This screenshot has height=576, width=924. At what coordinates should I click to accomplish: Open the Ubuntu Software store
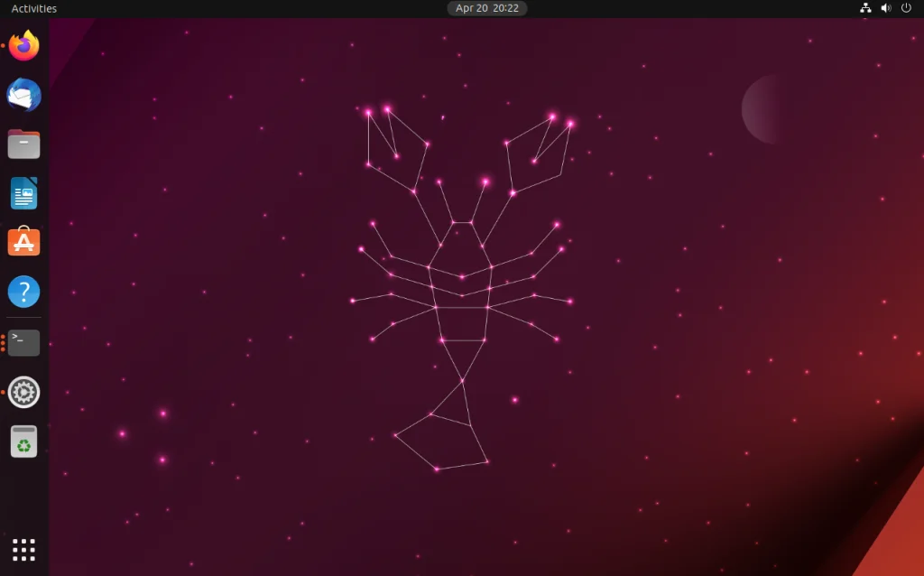[x=23, y=241]
